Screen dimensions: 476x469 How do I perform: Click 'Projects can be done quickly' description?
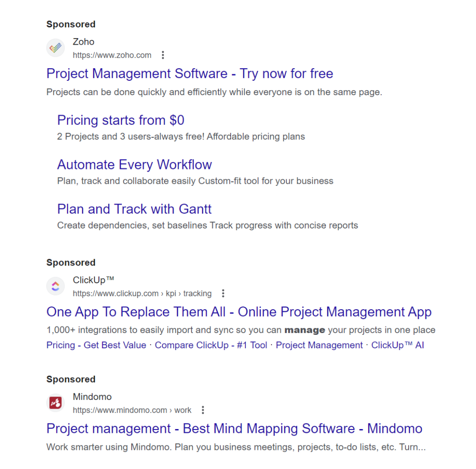[214, 92]
